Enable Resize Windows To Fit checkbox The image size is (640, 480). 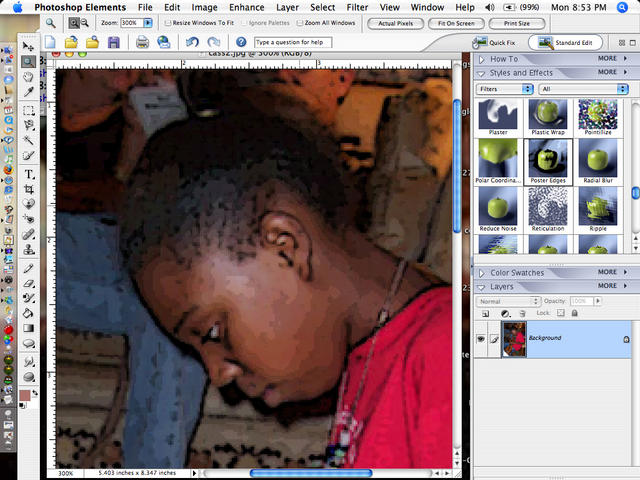click(167, 23)
